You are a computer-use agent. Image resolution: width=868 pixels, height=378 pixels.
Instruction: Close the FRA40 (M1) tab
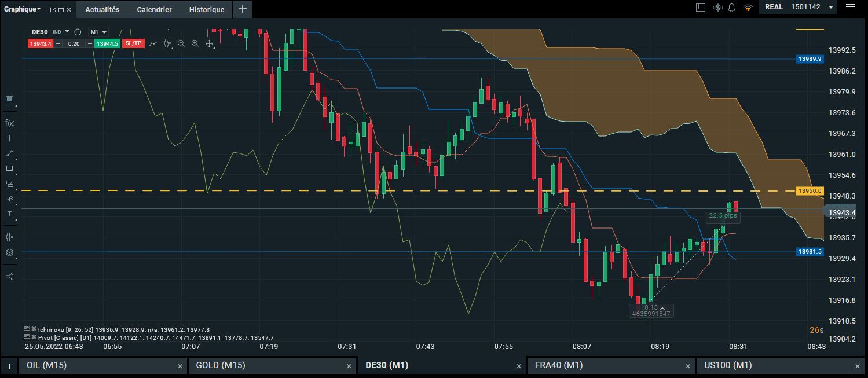click(688, 366)
